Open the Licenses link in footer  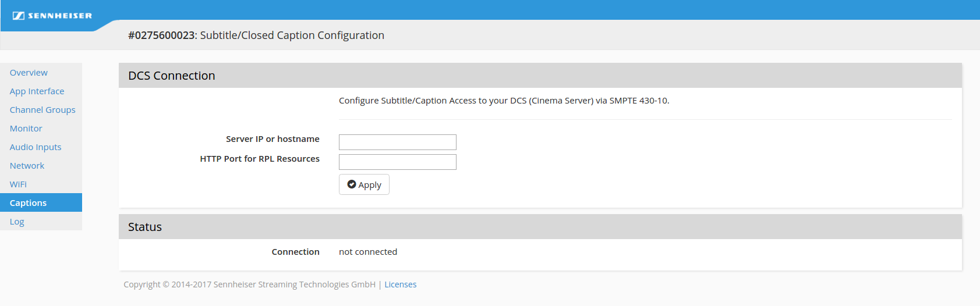(x=400, y=284)
